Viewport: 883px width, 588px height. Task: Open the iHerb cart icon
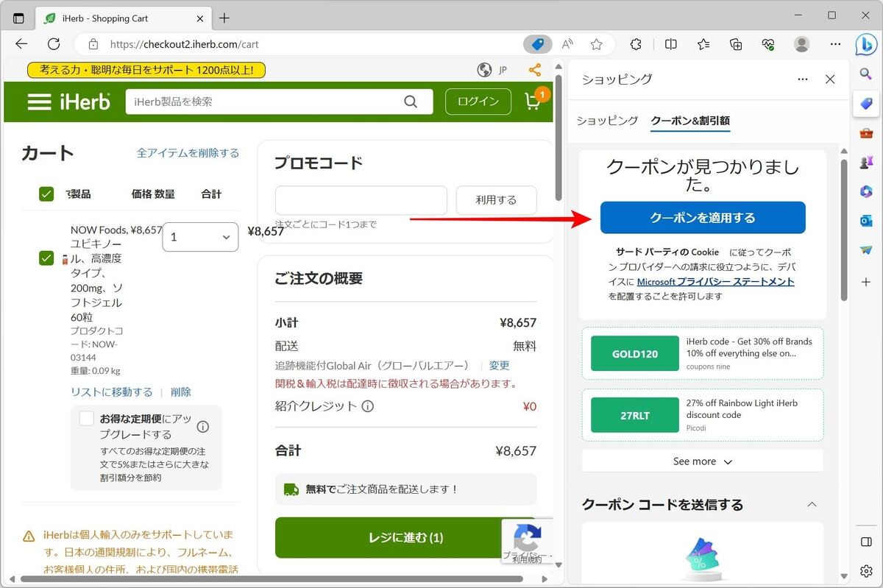click(533, 101)
